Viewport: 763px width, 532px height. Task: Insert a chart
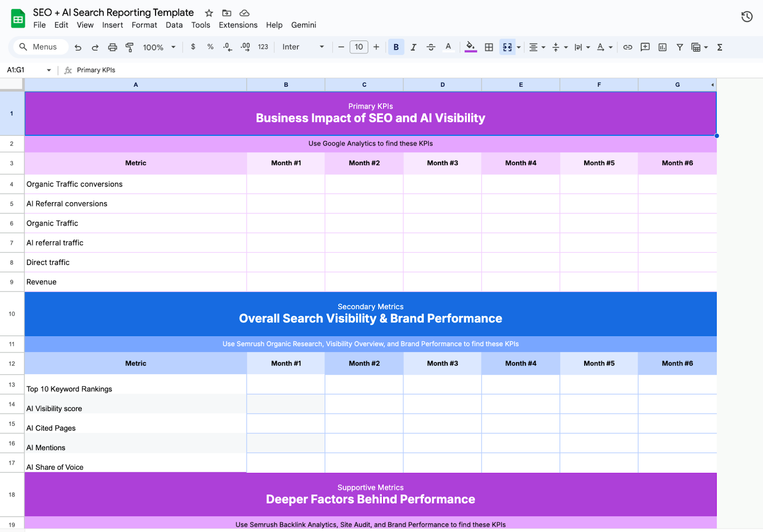point(662,47)
